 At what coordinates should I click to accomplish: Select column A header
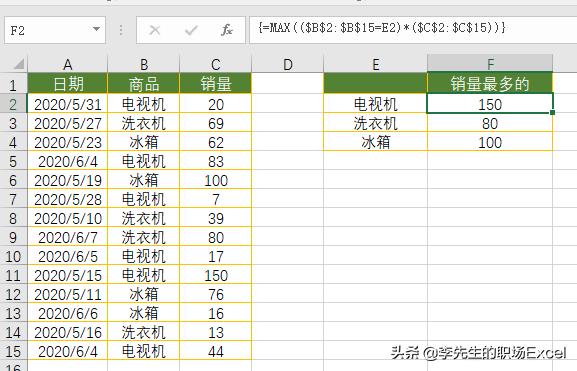[x=67, y=64]
